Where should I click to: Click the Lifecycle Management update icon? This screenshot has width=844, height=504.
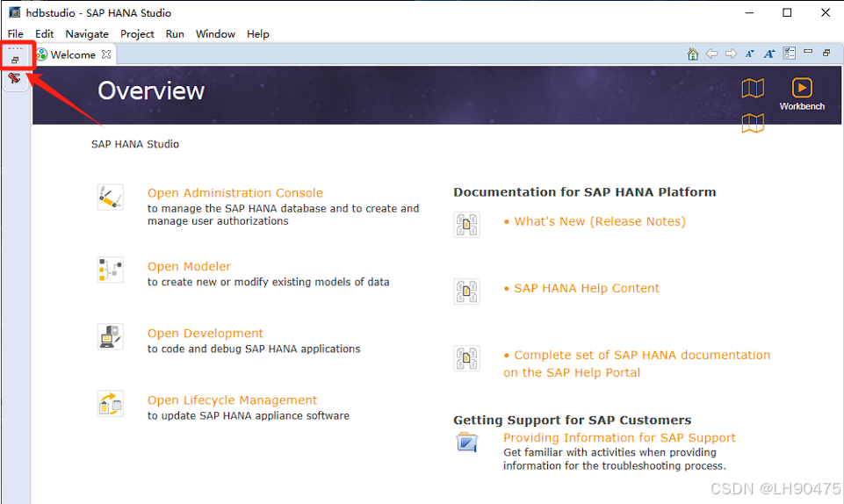point(111,403)
